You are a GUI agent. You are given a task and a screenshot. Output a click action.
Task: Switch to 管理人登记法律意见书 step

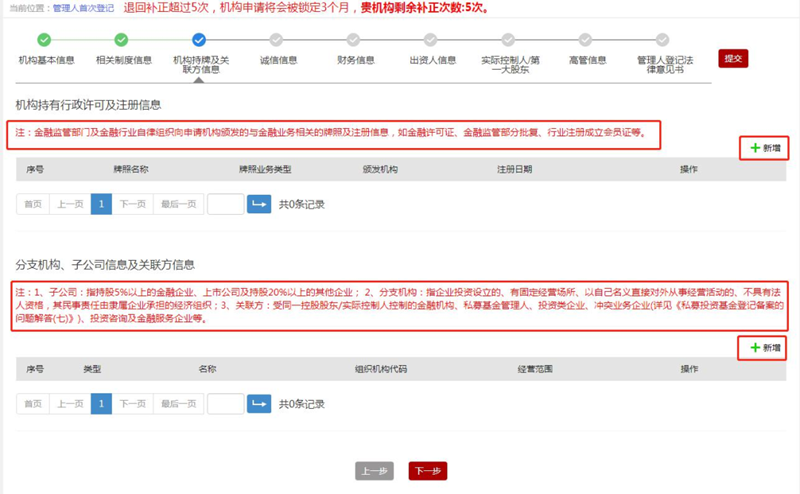pos(663,40)
